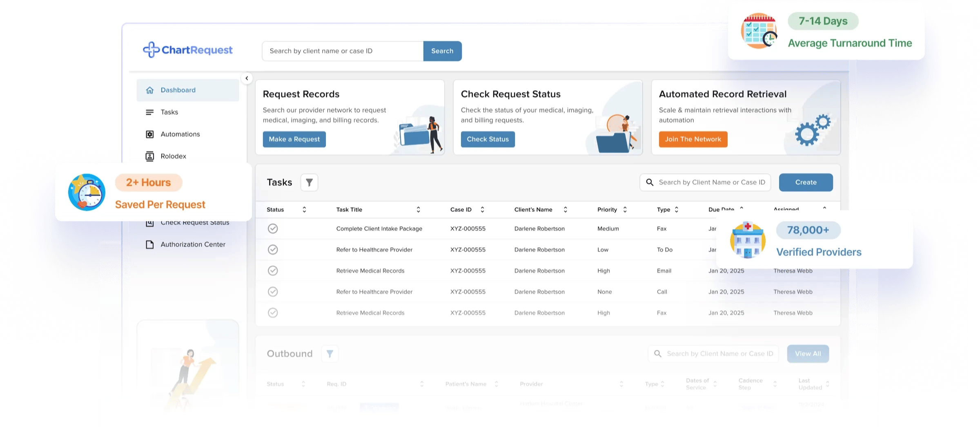Image resolution: width=980 pixels, height=427 pixels.
Task: Click the Outbound filter funnel icon
Action: tap(330, 353)
